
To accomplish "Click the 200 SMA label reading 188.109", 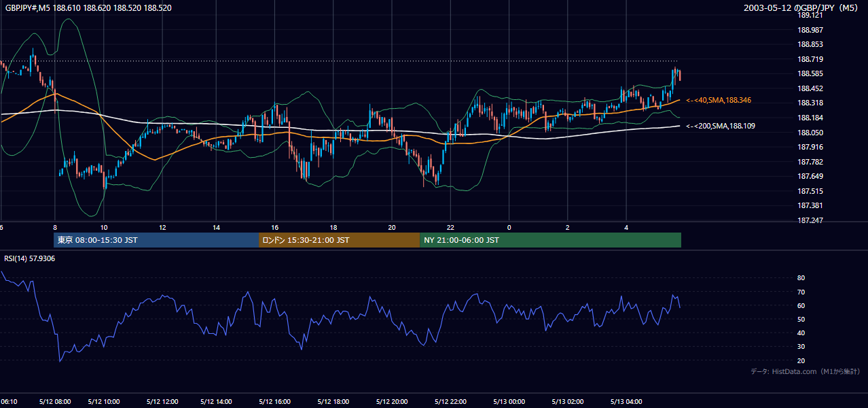I will pyautogui.click(x=721, y=126).
